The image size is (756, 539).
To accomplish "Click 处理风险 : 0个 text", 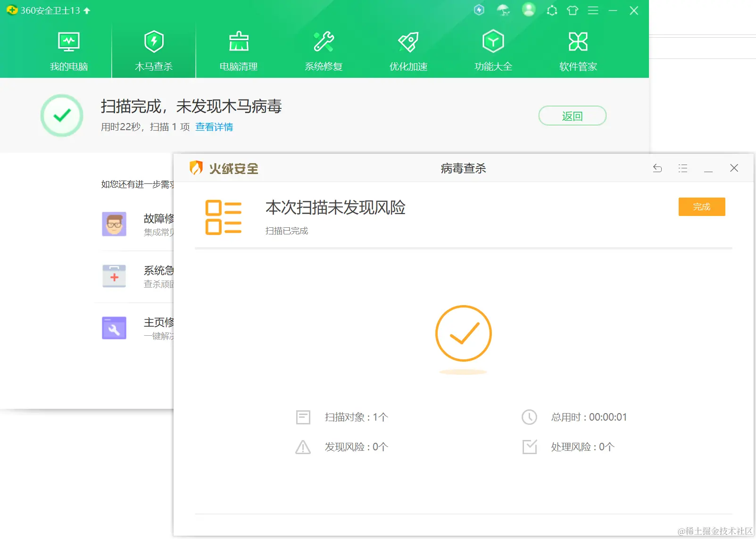I will click(583, 447).
